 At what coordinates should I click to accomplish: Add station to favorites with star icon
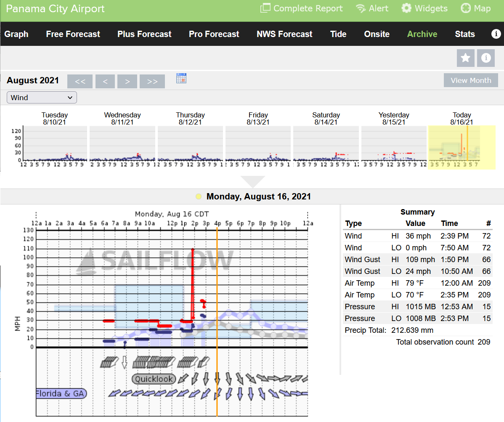pos(465,58)
